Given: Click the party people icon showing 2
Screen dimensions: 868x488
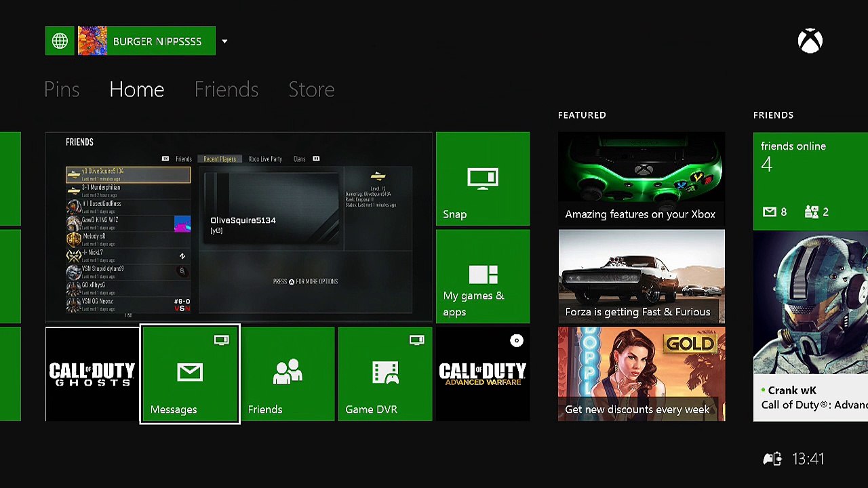Looking at the screenshot, I should coord(811,212).
